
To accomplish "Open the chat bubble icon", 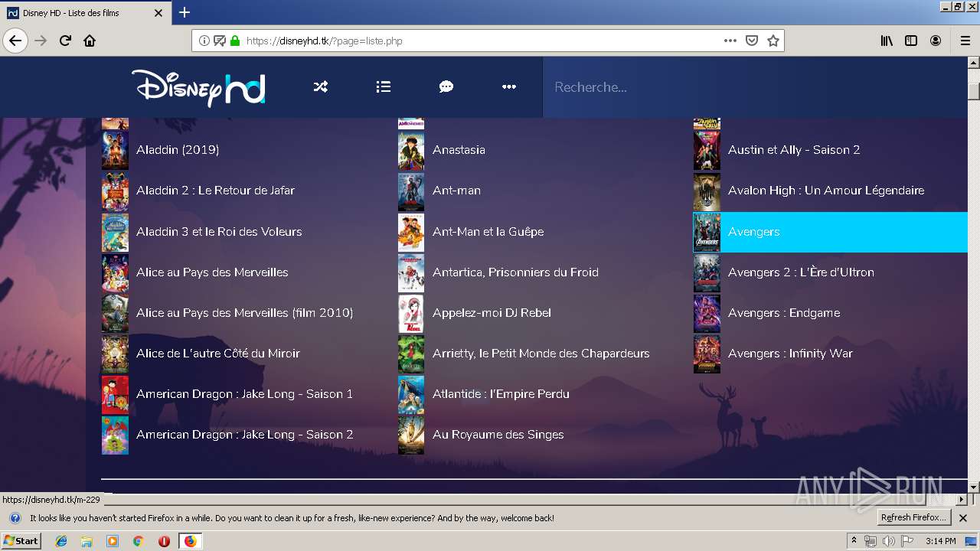I will [x=446, y=87].
